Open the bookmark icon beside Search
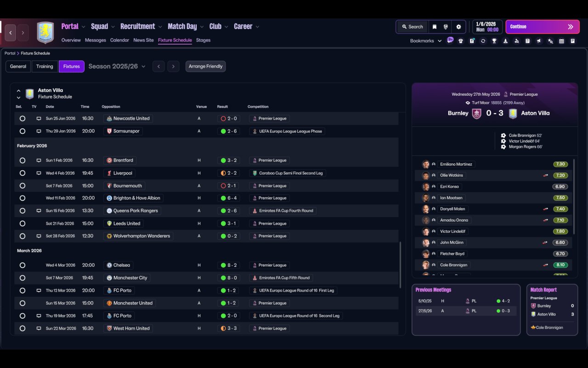 click(x=434, y=27)
